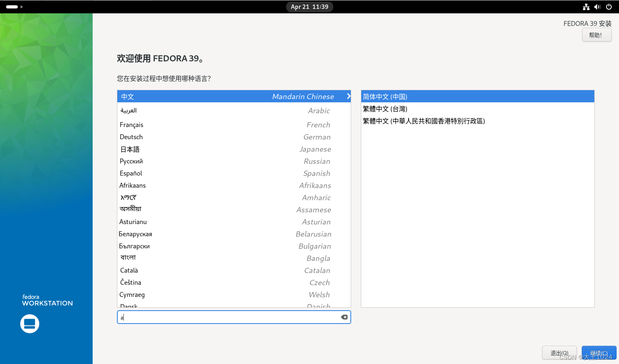Viewport: 619px width, 364px height.
Task: Open the clock showing Apr 21 11:39
Action: [309, 7]
